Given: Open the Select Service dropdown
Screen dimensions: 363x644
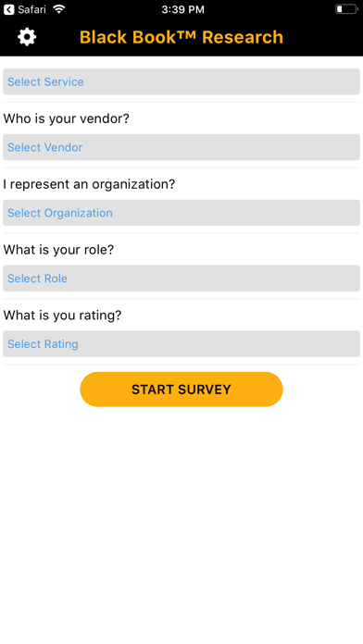Looking at the screenshot, I should coord(181,81).
